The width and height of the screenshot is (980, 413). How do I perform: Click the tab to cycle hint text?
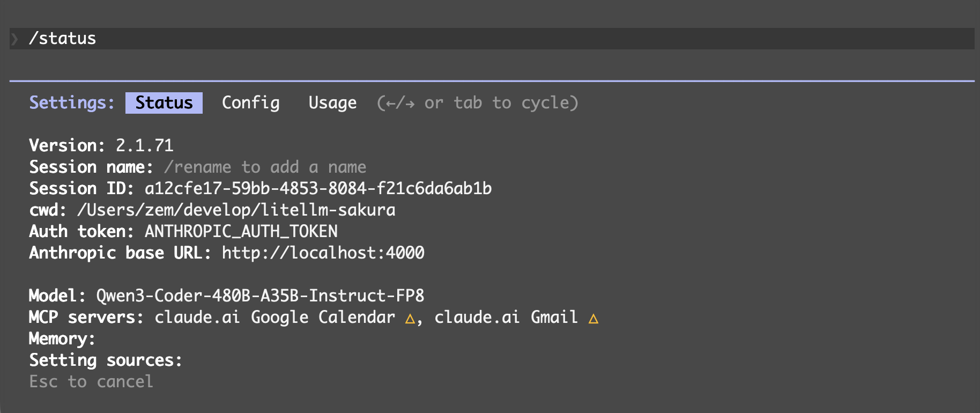(x=477, y=102)
